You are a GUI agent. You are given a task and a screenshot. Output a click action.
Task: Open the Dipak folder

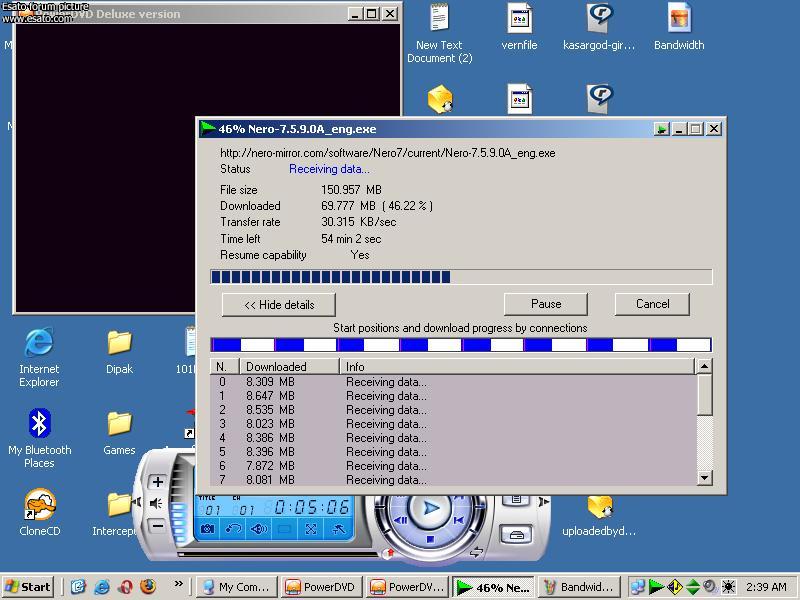(x=119, y=352)
